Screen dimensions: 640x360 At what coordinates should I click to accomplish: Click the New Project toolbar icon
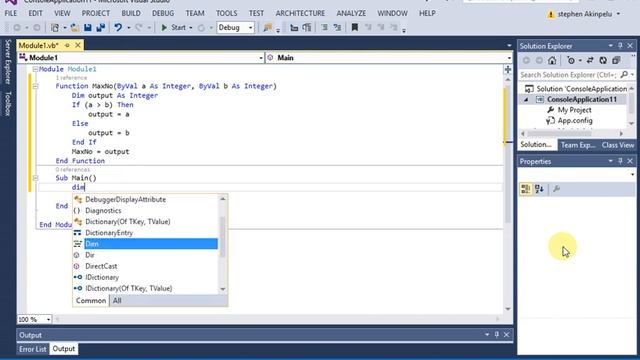(55, 28)
